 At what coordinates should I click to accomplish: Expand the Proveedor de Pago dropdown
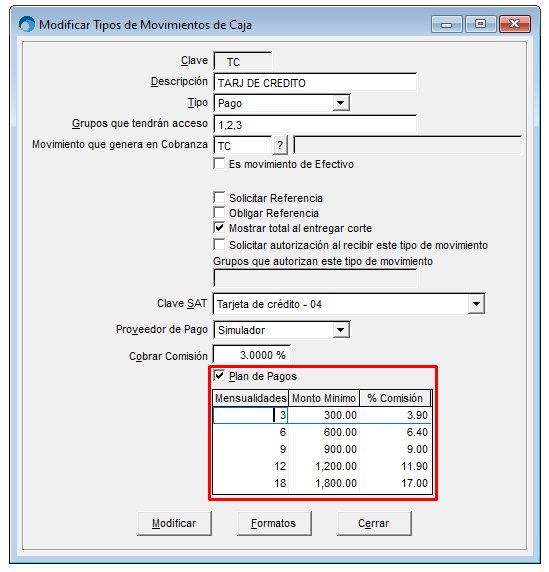[340, 330]
